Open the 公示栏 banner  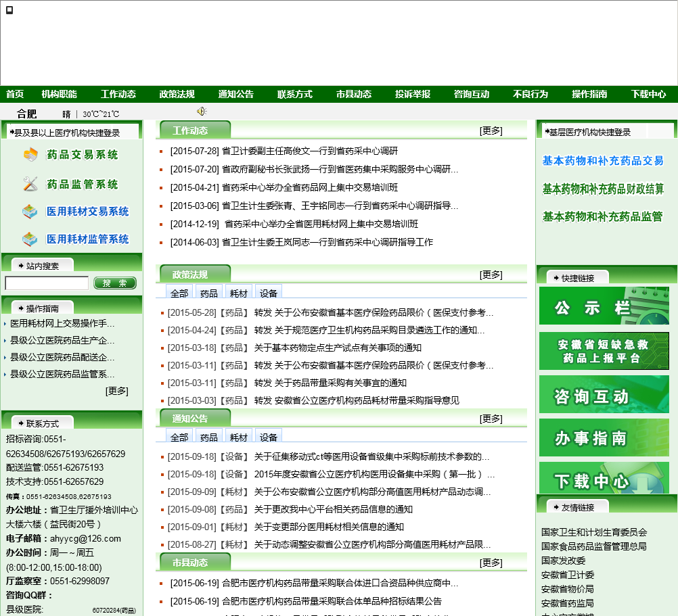pos(604,306)
